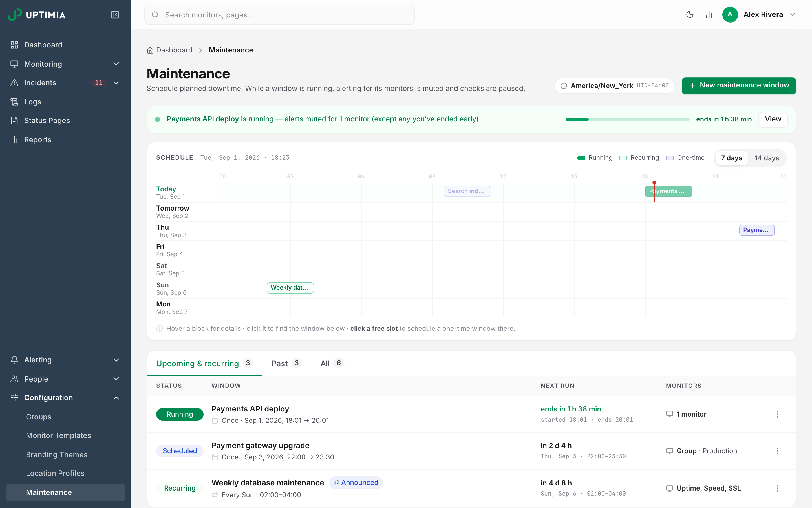812x508 pixels.
Task: Click the Configuration sliders icon
Action: [x=14, y=398]
